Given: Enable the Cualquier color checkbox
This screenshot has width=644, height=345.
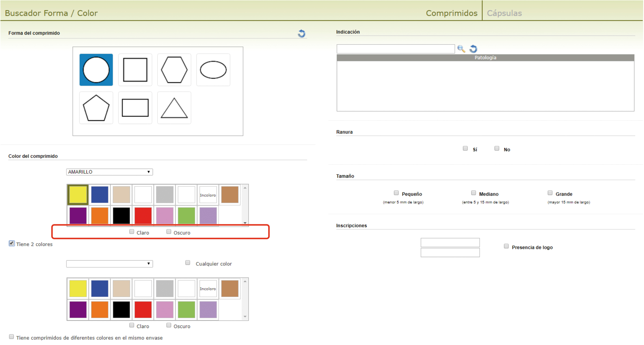Looking at the screenshot, I should pos(188,262).
